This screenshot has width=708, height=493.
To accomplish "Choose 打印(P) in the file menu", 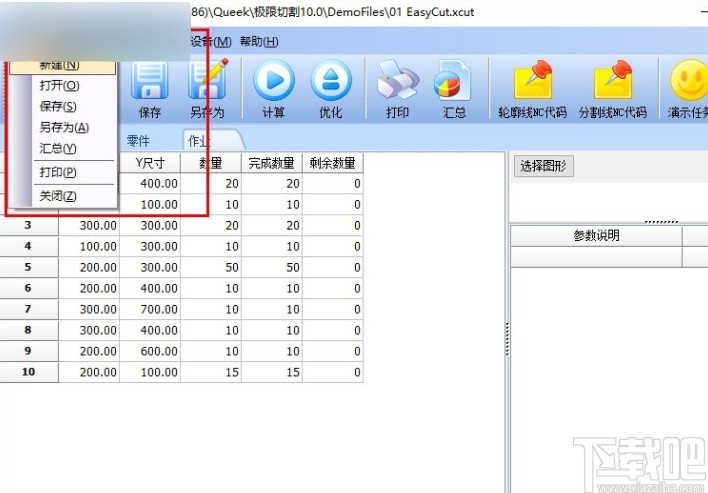I will click(x=58, y=172).
